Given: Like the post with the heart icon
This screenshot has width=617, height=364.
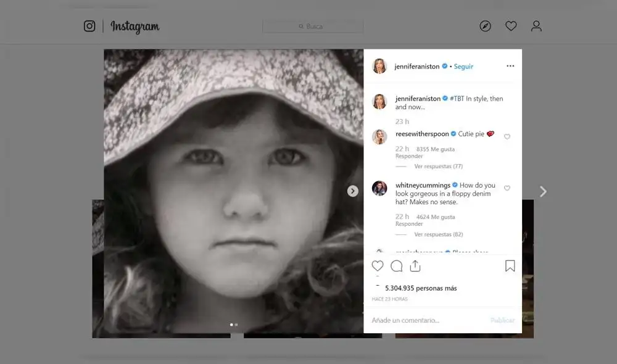Looking at the screenshot, I should tap(378, 266).
